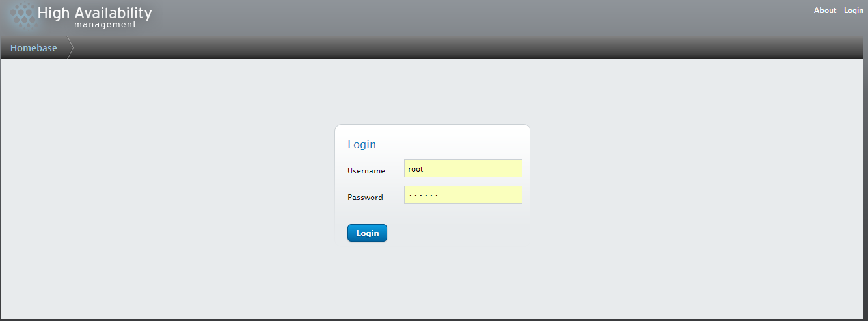This screenshot has width=868, height=321.
Task: Open the About link in header
Action: 824,10
